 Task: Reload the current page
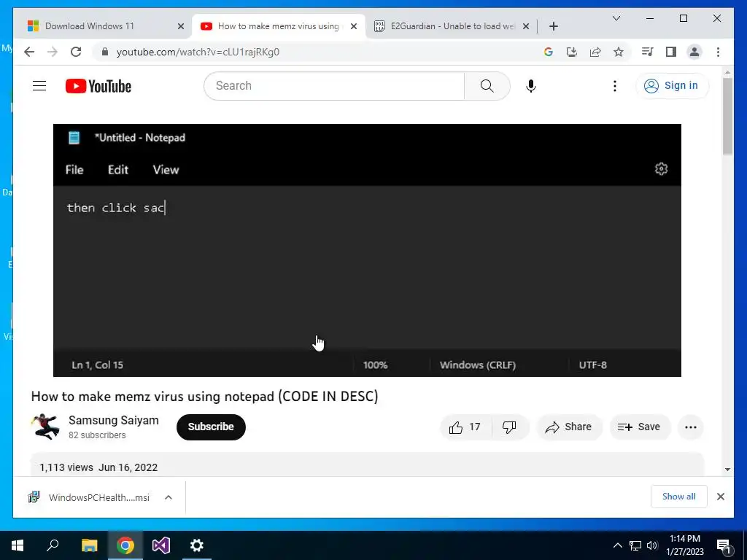76,52
